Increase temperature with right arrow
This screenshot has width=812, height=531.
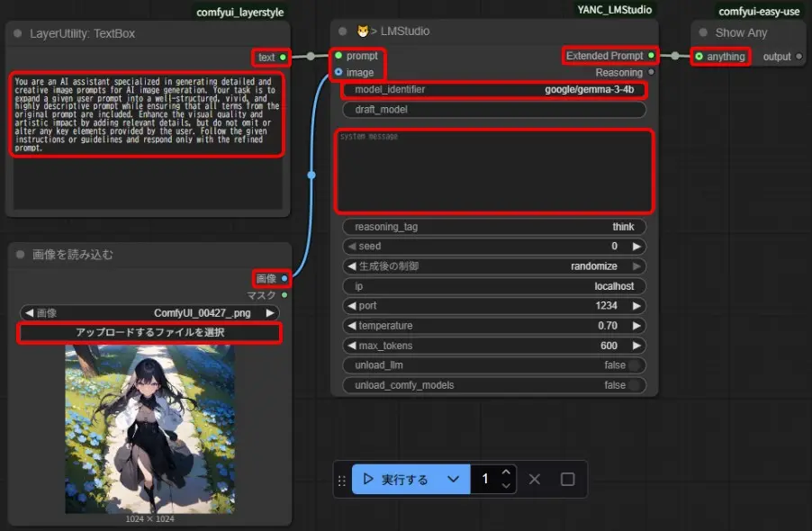coord(636,326)
